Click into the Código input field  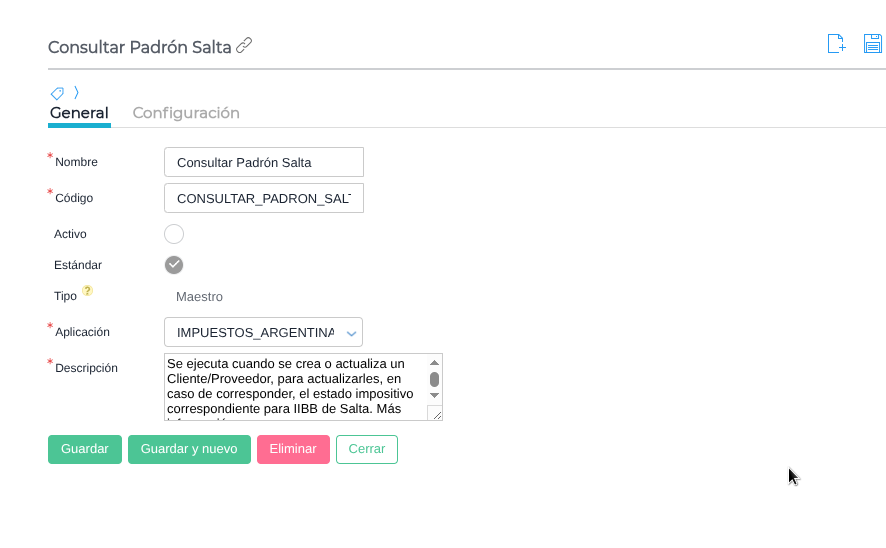point(263,198)
